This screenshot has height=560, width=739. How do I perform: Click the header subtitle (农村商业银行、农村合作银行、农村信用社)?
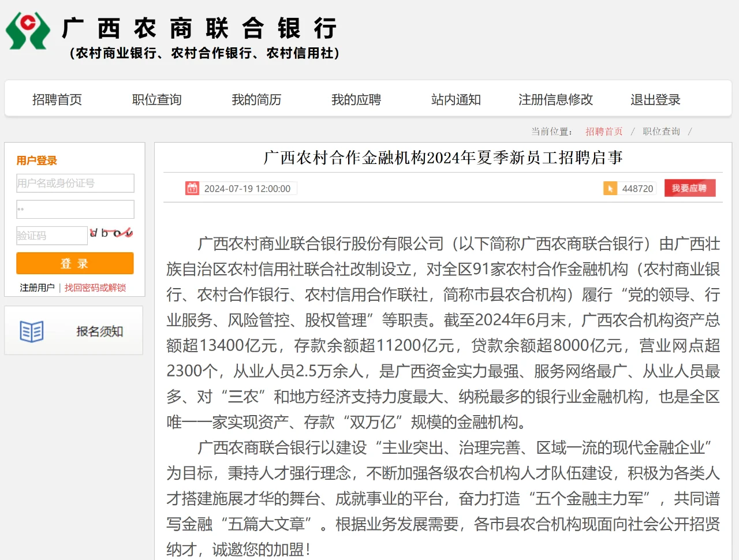point(205,53)
